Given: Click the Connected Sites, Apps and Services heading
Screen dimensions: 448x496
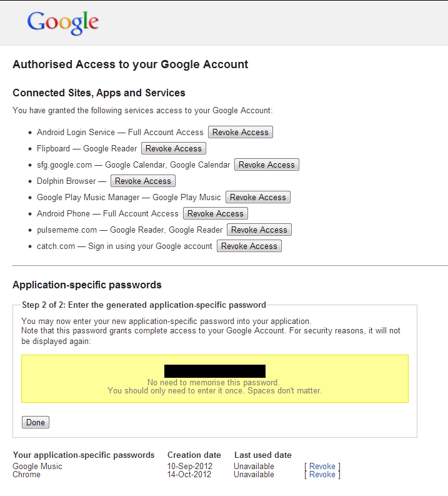Looking at the screenshot, I should pos(99,93).
